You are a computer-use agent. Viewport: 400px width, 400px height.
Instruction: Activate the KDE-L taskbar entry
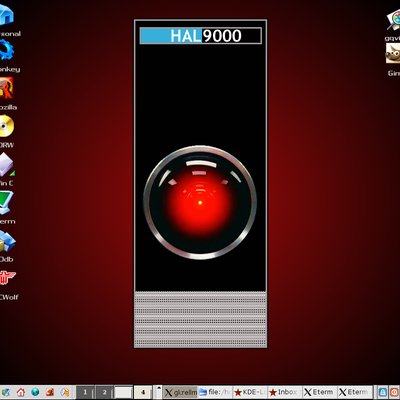(x=250, y=392)
